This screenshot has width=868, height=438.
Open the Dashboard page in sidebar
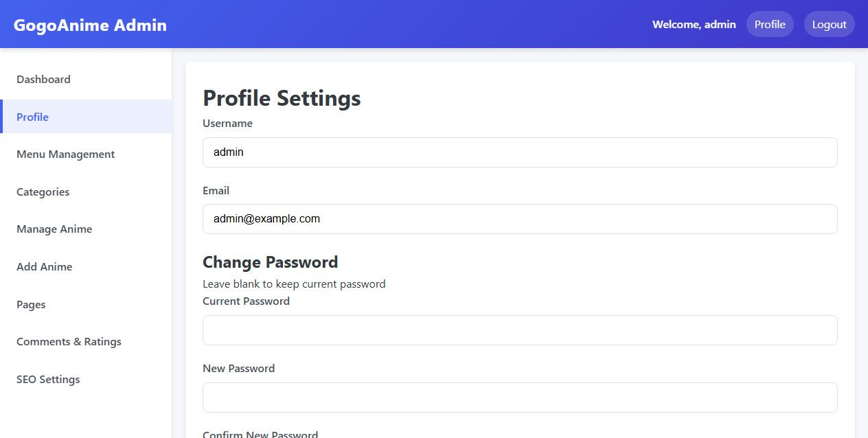click(x=43, y=80)
